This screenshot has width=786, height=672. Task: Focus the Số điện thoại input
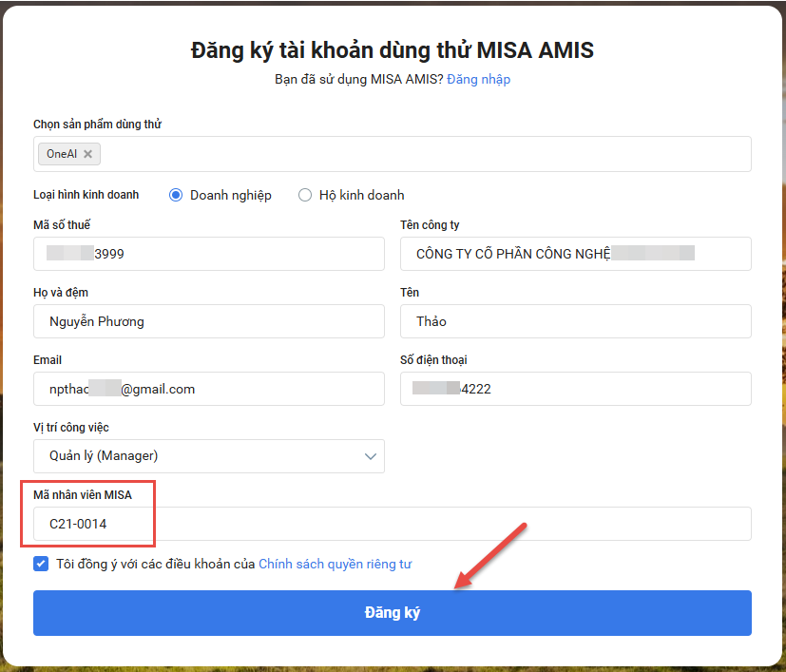(x=575, y=389)
